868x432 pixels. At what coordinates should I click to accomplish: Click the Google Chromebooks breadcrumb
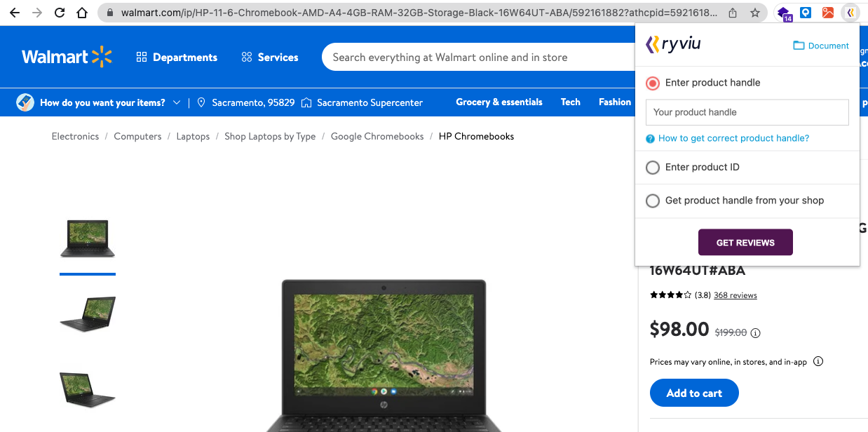[377, 136]
